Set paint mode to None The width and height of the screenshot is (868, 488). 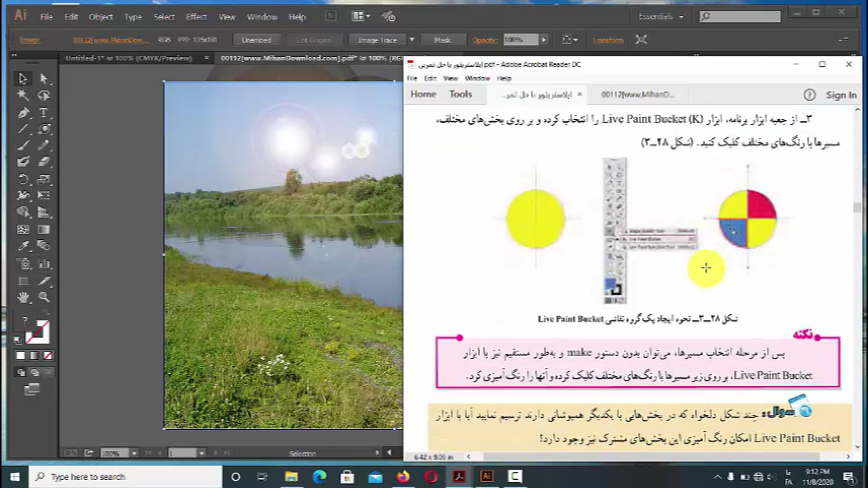tap(47, 356)
